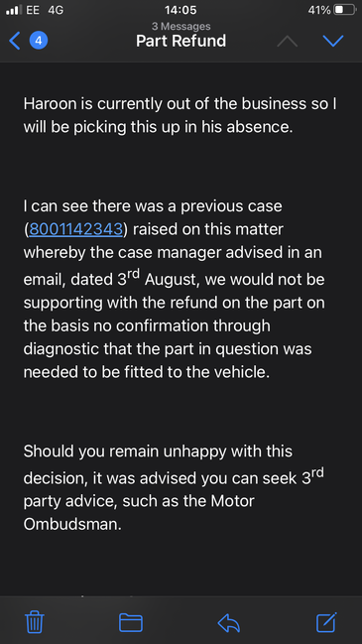Select the paragraph mentioning 3rd August email

coord(174,289)
